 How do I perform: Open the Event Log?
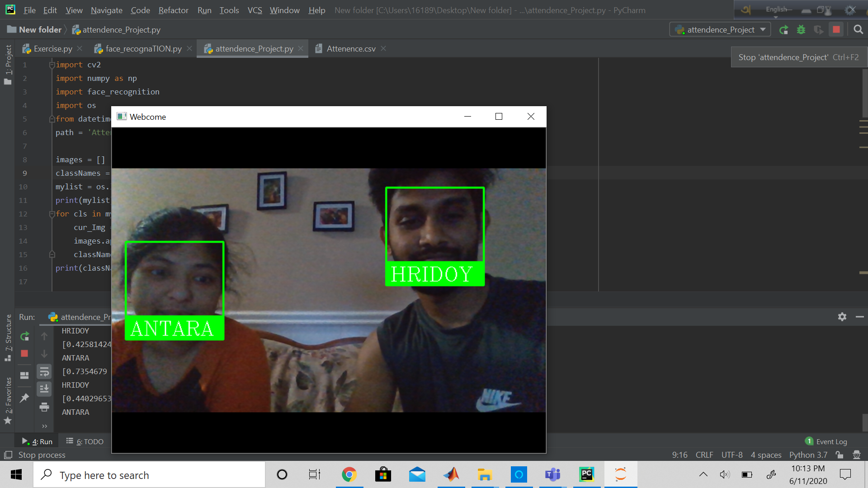coord(831,441)
